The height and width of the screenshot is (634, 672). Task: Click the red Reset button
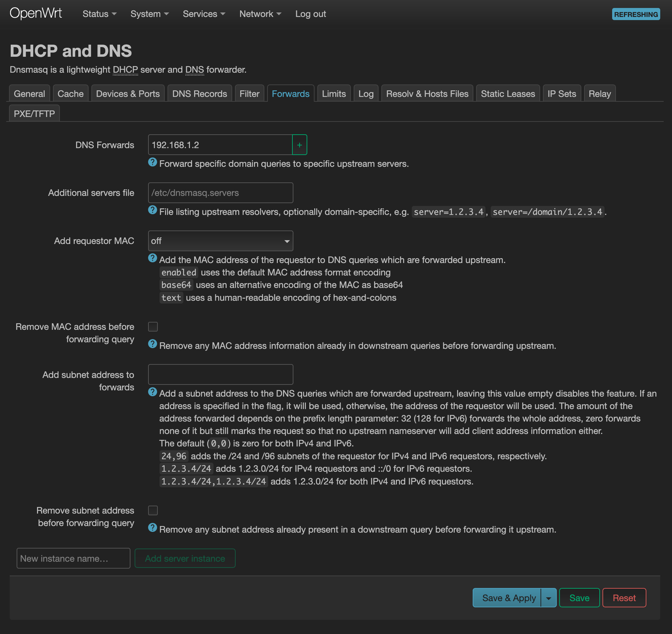pos(624,598)
